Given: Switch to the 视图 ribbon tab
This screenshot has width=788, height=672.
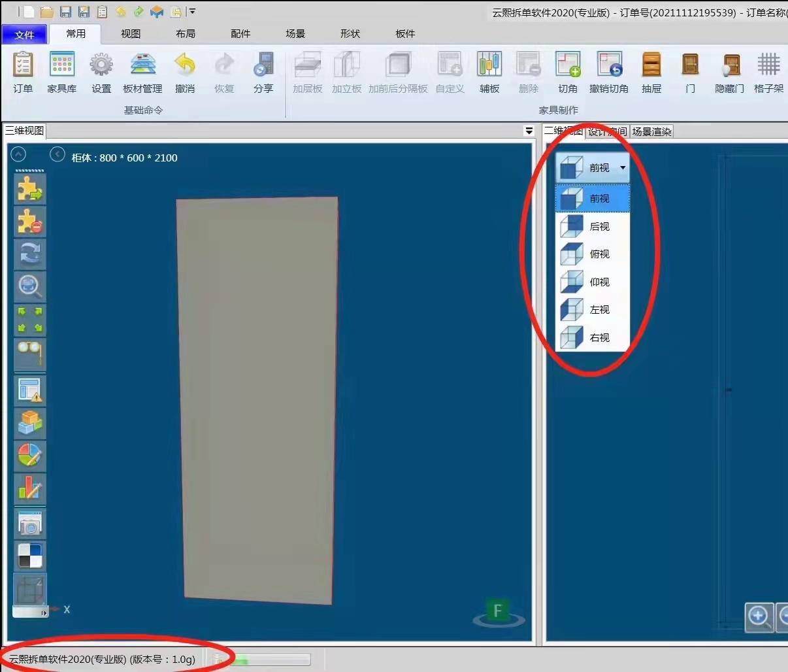Looking at the screenshot, I should coord(131,33).
